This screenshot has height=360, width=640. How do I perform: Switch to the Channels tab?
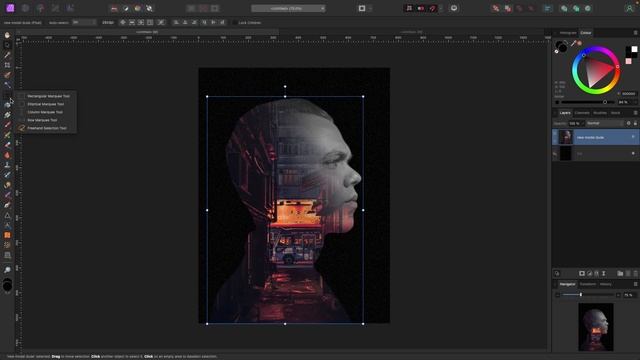pyautogui.click(x=582, y=113)
